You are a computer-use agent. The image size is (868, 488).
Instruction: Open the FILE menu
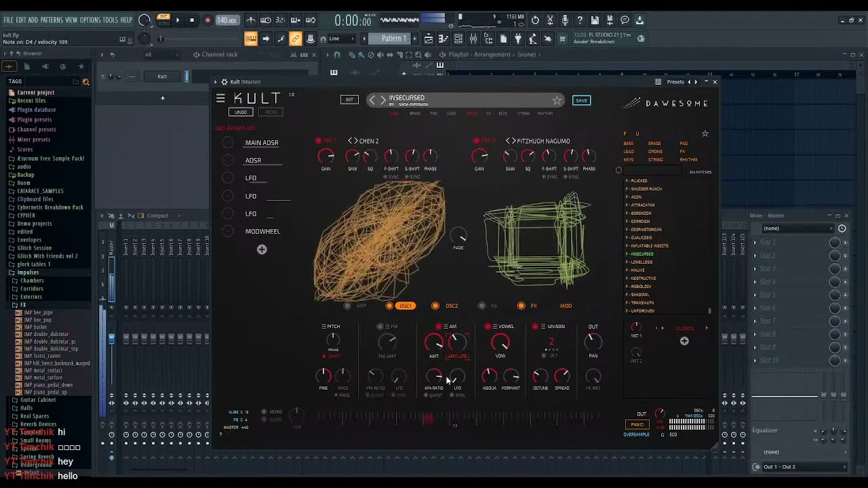(9, 20)
